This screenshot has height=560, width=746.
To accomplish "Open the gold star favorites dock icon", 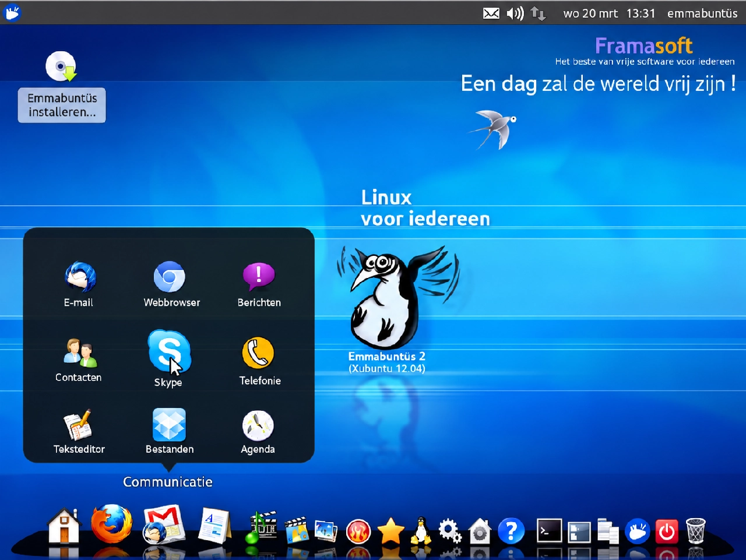I will click(390, 531).
